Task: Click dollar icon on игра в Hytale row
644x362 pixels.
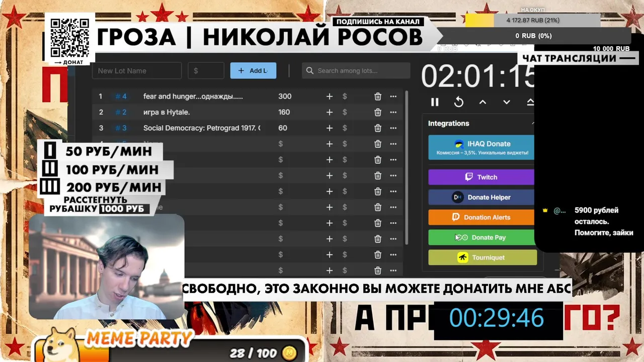Action: pyautogui.click(x=345, y=112)
